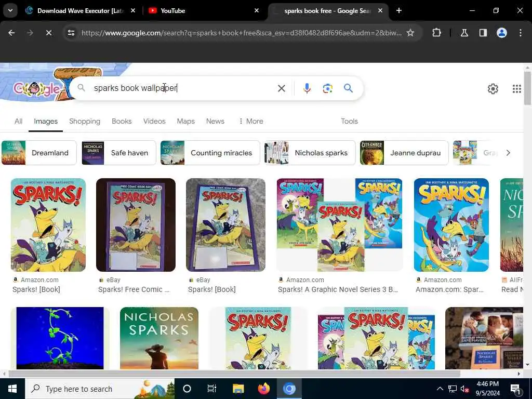This screenshot has width=532, height=399.
Task: Show more suggestion chips arrow
Action: pyautogui.click(x=508, y=153)
